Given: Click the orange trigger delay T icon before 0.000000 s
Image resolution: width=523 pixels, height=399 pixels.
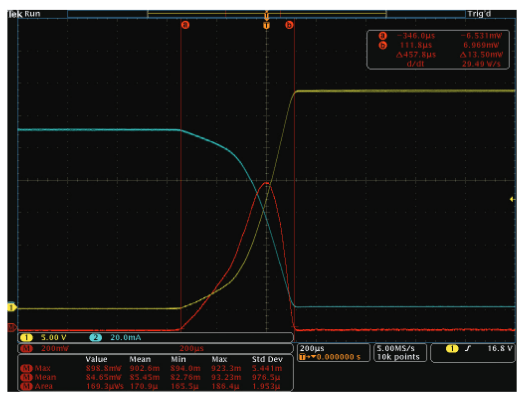Looking at the screenshot, I should tap(303, 357).
